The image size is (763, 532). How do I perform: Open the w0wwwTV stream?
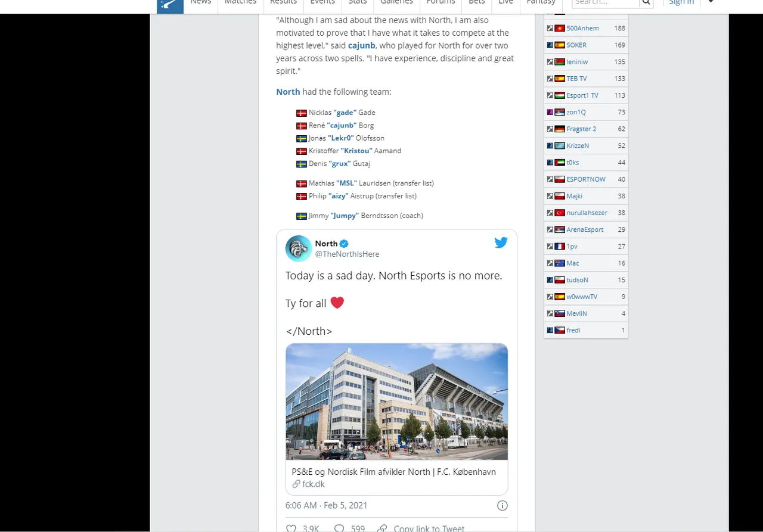(x=582, y=297)
